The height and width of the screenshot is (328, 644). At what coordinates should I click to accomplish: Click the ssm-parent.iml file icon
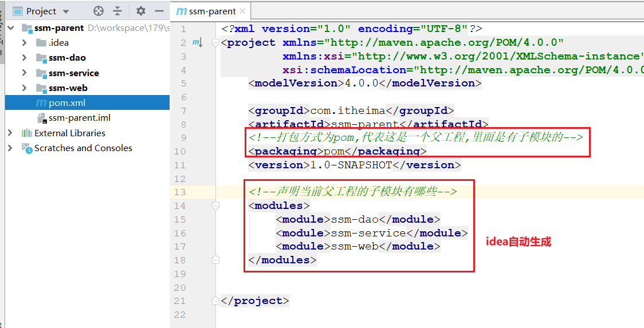pos(41,118)
